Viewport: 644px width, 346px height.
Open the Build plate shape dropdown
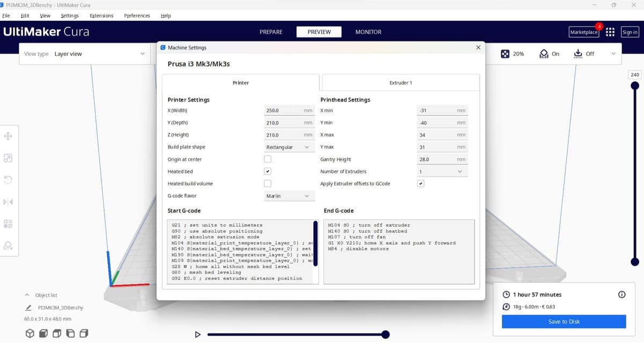pos(289,147)
